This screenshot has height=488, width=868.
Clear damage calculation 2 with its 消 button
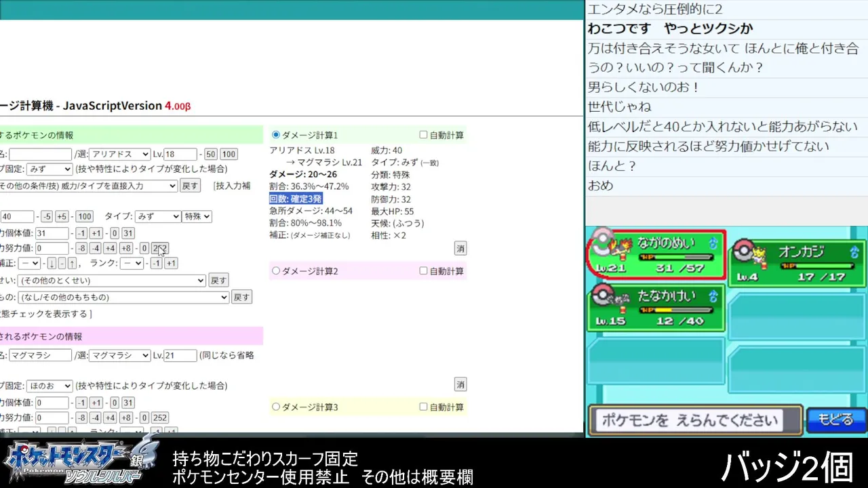[x=460, y=384]
